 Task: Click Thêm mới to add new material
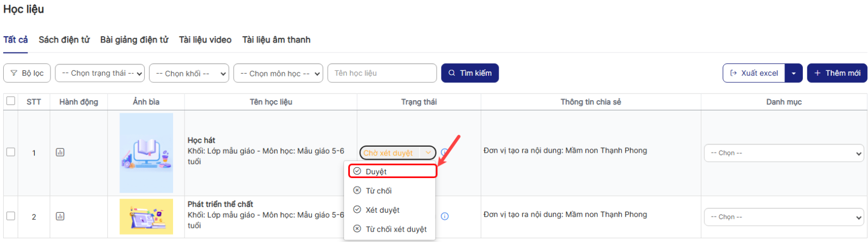pyautogui.click(x=837, y=73)
